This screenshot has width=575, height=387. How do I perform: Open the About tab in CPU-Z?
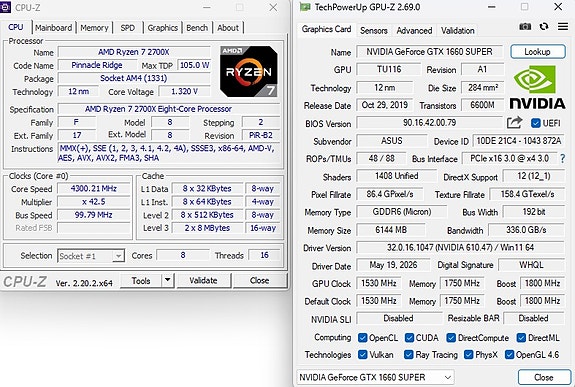(228, 28)
